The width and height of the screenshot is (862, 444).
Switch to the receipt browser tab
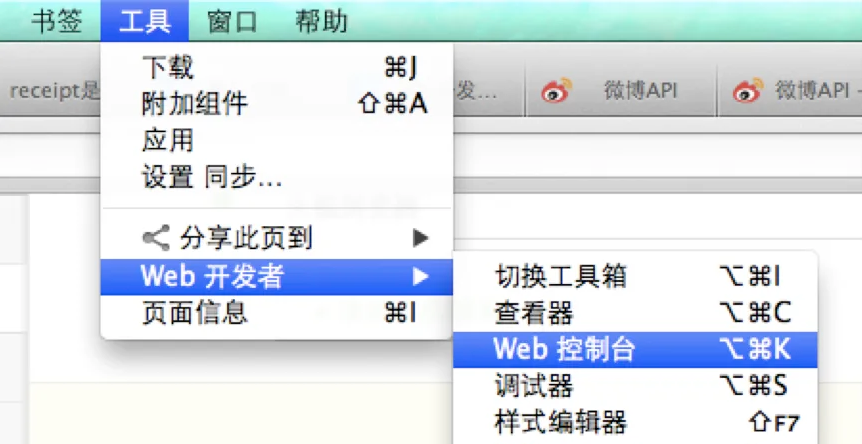(x=52, y=91)
